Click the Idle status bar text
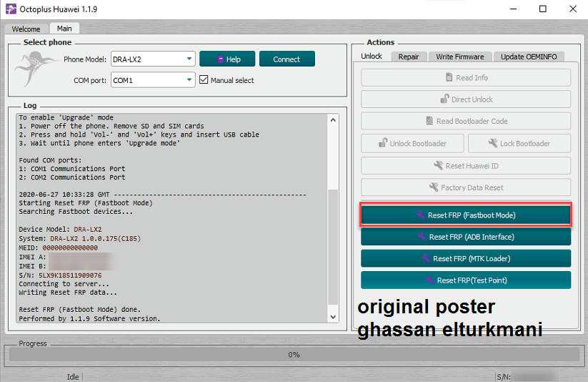Viewport: 588px width, 382px height. pyautogui.click(x=73, y=377)
